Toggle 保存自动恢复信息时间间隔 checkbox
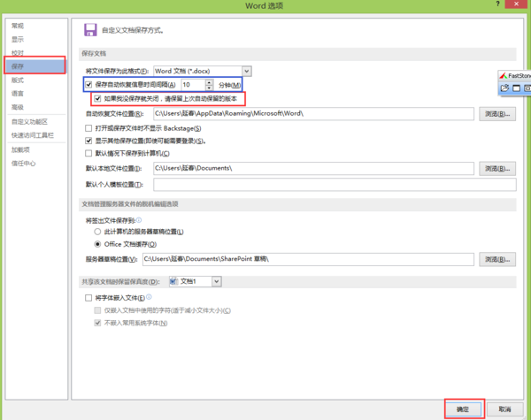The image size is (531, 420). (88, 85)
